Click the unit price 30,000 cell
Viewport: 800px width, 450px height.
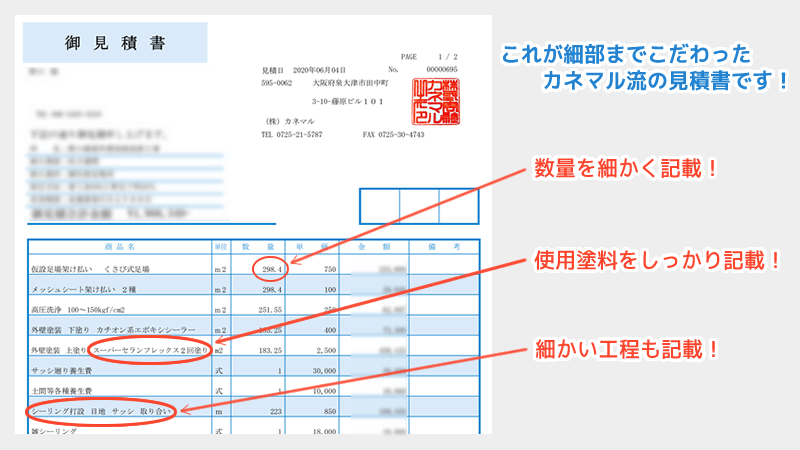tap(320, 370)
